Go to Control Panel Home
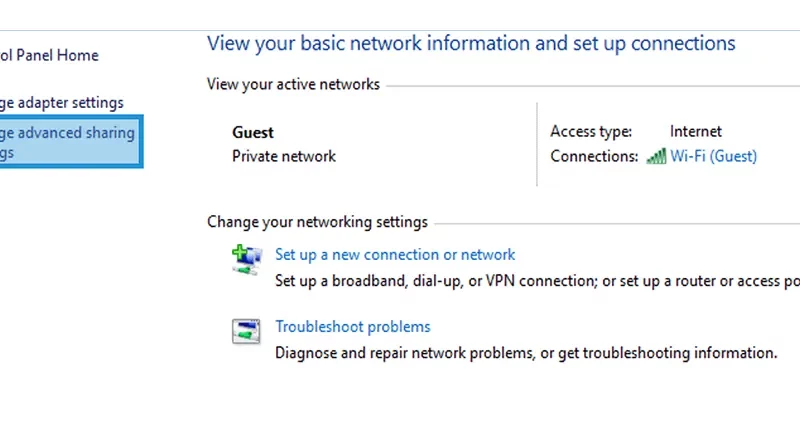 click(x=49, y=55)
